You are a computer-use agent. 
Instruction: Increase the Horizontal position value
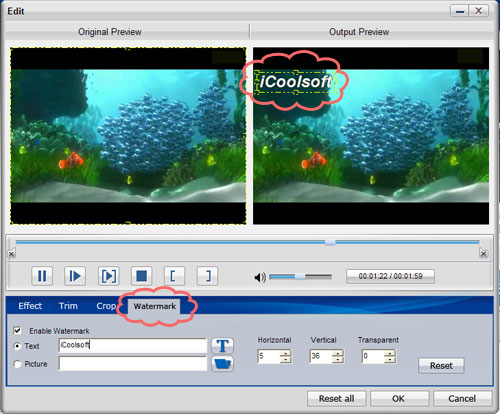(285, 353)
